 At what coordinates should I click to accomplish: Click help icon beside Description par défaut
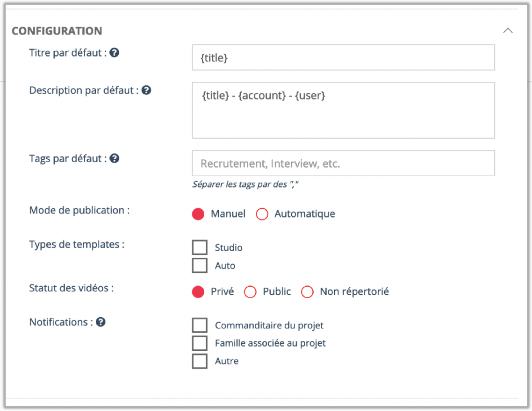146,90
